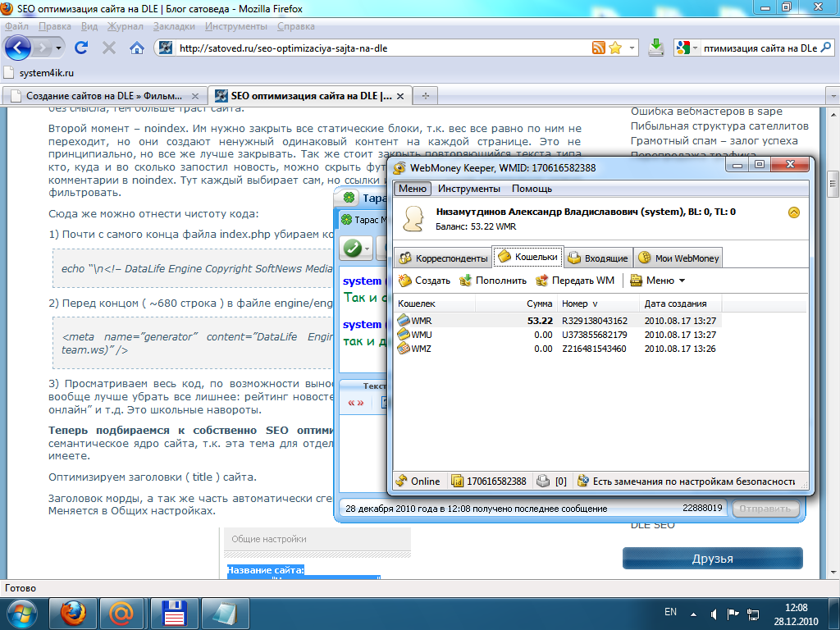Open Ошибка вебмастеров в sape link
Image resolution: width=840 pixels, height=630 pixels.
(x=706, y=112)
